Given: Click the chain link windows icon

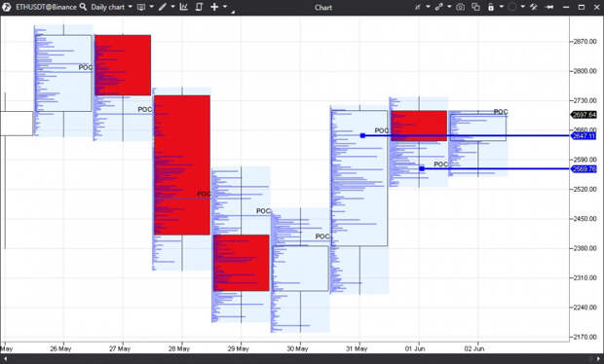Looking at the screenshot, I should coord(438,7).
